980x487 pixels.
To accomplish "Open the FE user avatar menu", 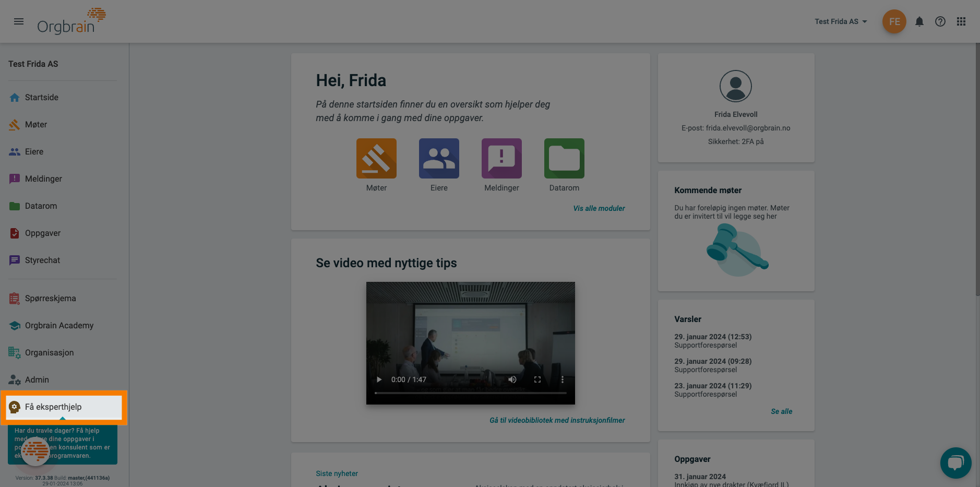I will [894, 21].
